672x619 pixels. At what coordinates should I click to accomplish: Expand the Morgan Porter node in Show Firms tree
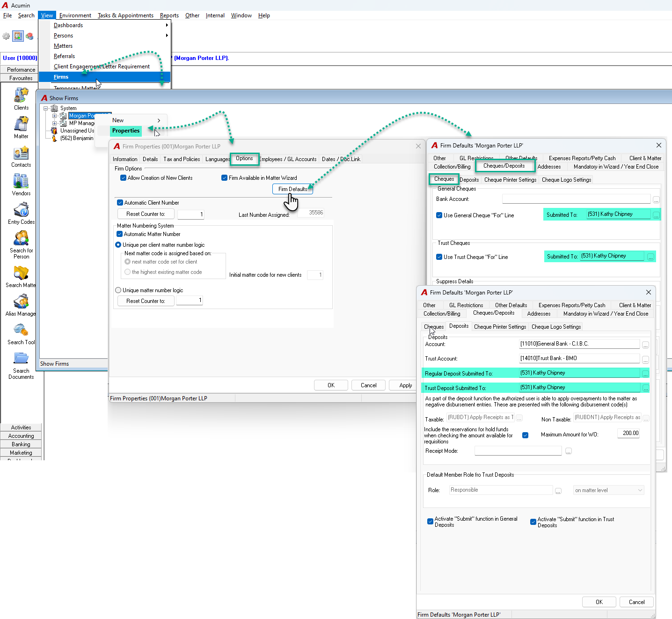(x=55, y=116)
